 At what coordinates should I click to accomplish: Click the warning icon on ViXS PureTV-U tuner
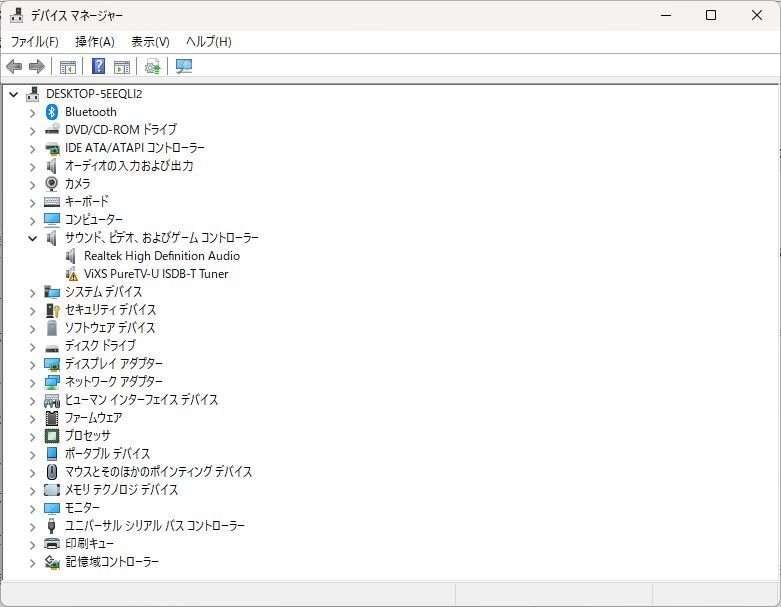[72, 274]
